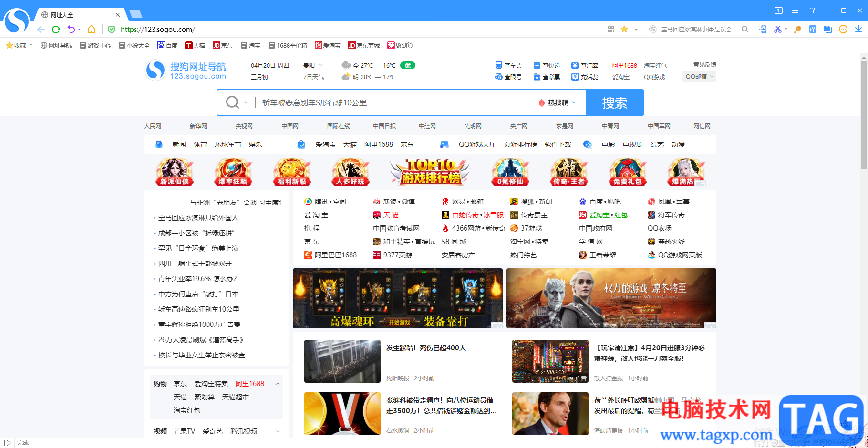Bookmark the page with the star icon
Screen dimensions: 868x448
(x=624, y=30)
